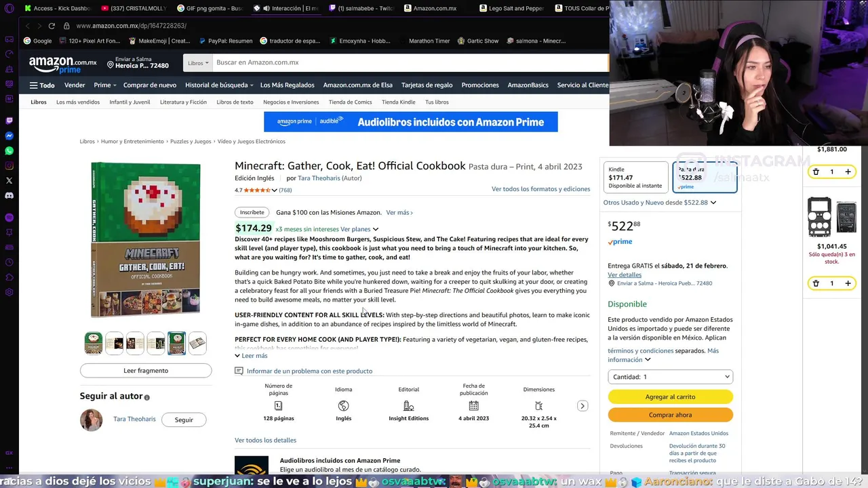
Task: Open the sidebar history clock icon
Action: [9, 262]
